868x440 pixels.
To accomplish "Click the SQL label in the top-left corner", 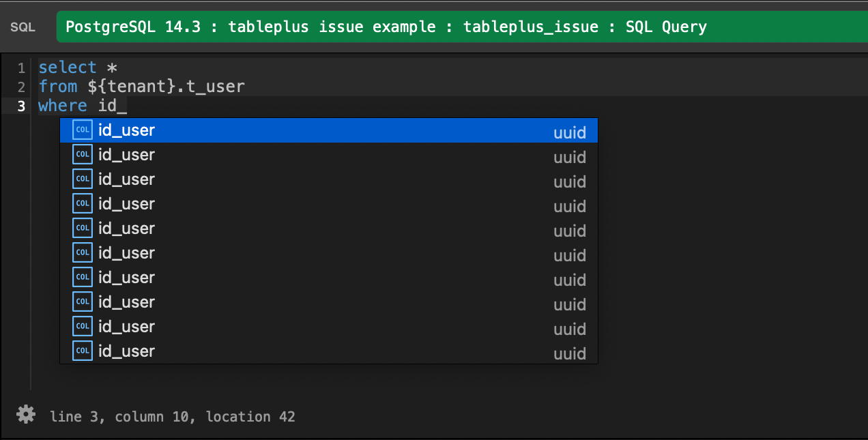I will pos(23,27).
